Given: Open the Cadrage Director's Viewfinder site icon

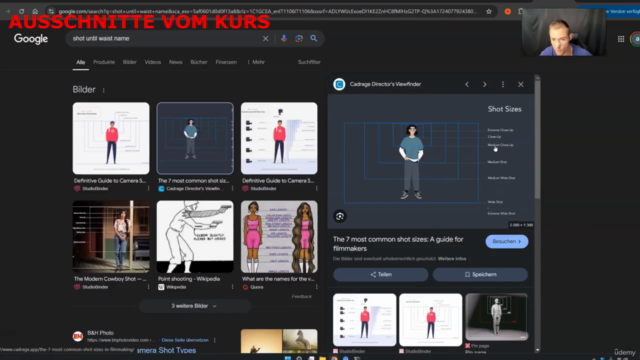Looking at the screenshot, I should tap(339, 84).
